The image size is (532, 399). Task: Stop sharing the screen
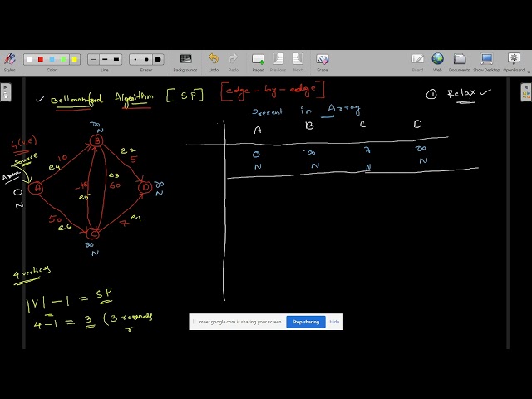click(306, 322)
